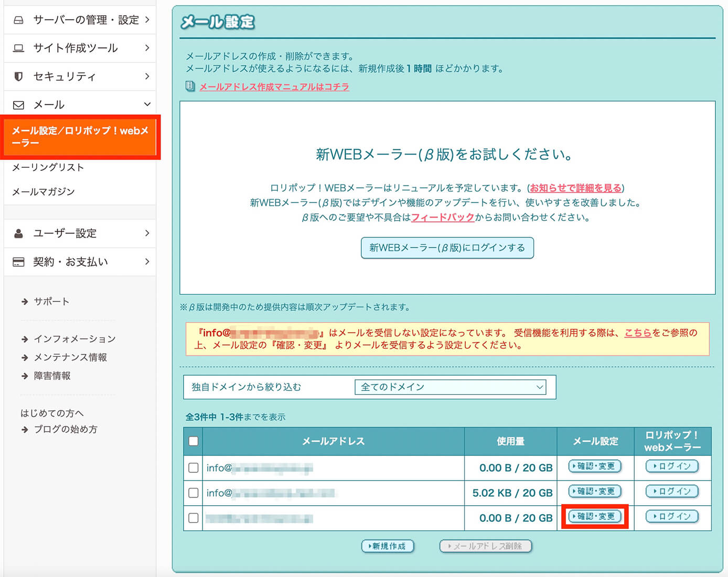Click the 全3件中 1-3件までを表示 text
The height and width of the screenshot is (577, 728).
click(235, 417)
